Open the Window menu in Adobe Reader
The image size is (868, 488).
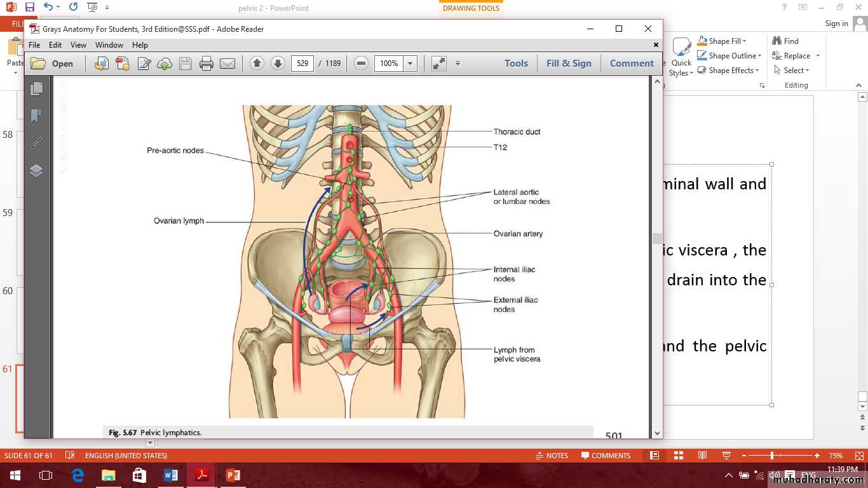click(x=109, y=45)
